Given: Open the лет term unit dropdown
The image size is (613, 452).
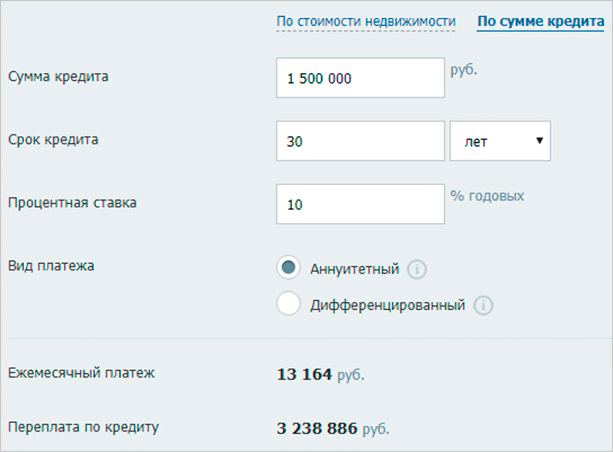Looking at the screenshot, I should click(501, 141).
